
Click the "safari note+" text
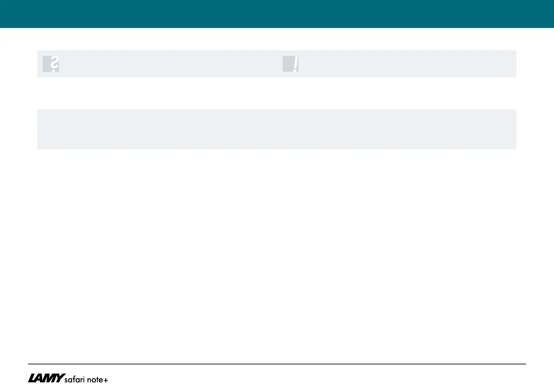pyautogui.click(x=86, y=379)
